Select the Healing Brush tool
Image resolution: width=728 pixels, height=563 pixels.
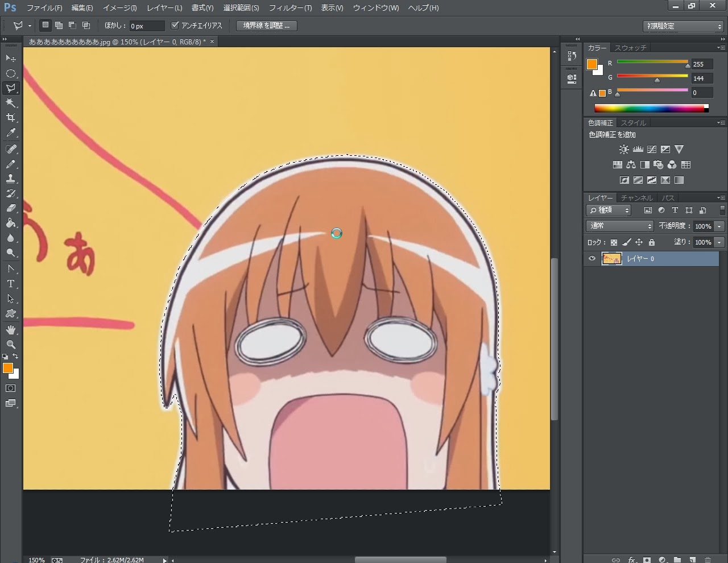point(11,149)
